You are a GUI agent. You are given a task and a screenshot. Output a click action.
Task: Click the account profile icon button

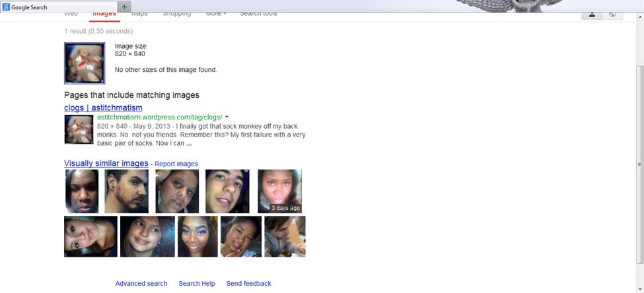pyautogui.click(x=592, y=15)
